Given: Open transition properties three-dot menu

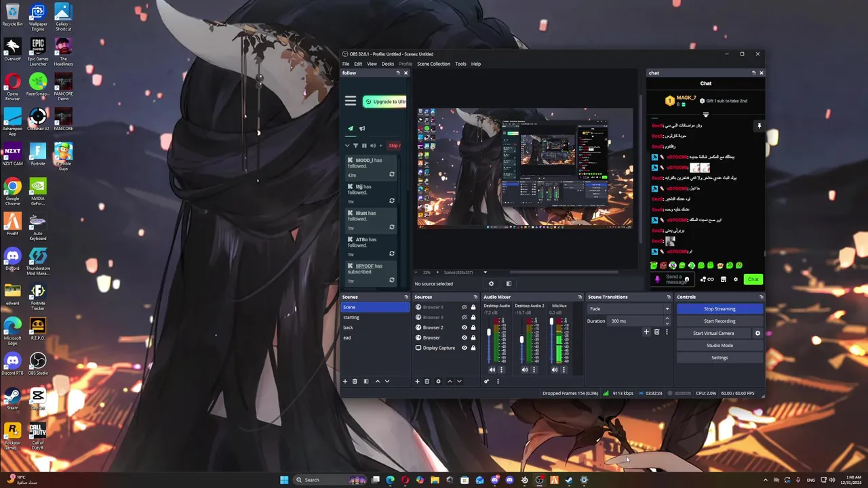Looking at the screenshot, I should [x=666, y=332].
